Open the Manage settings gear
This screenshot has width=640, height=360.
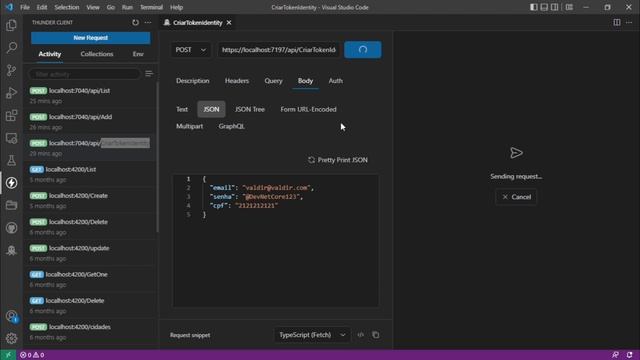pyautogui.click(x=11, y=338)
